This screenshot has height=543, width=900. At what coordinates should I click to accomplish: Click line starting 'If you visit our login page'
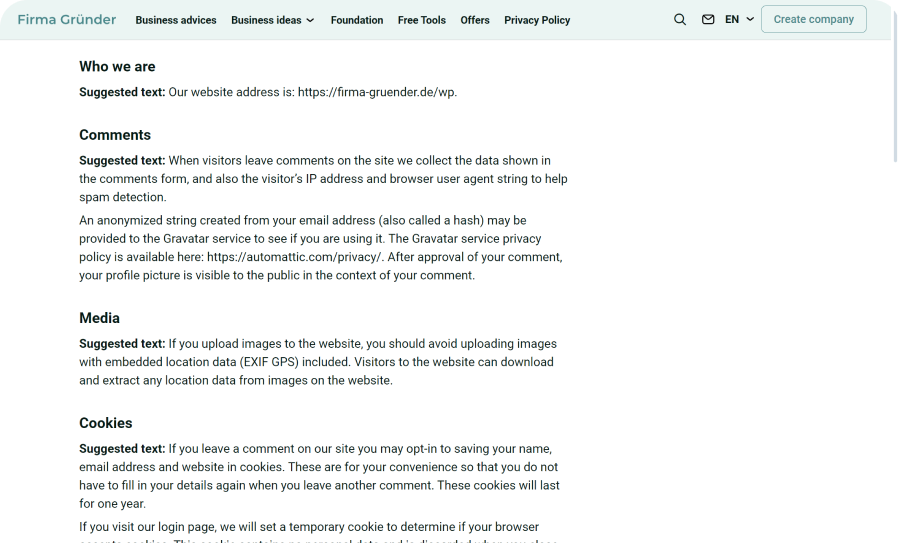(x=309, y=527)
